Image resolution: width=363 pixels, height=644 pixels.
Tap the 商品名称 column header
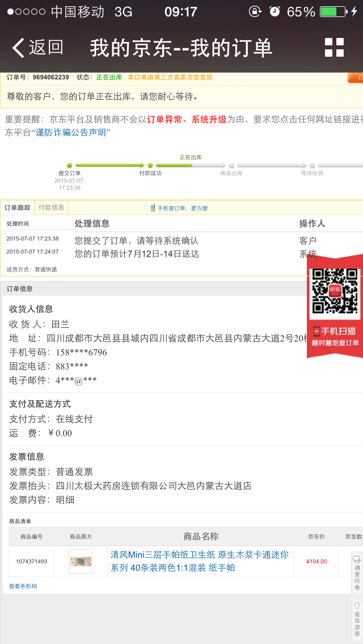[201, 536]
